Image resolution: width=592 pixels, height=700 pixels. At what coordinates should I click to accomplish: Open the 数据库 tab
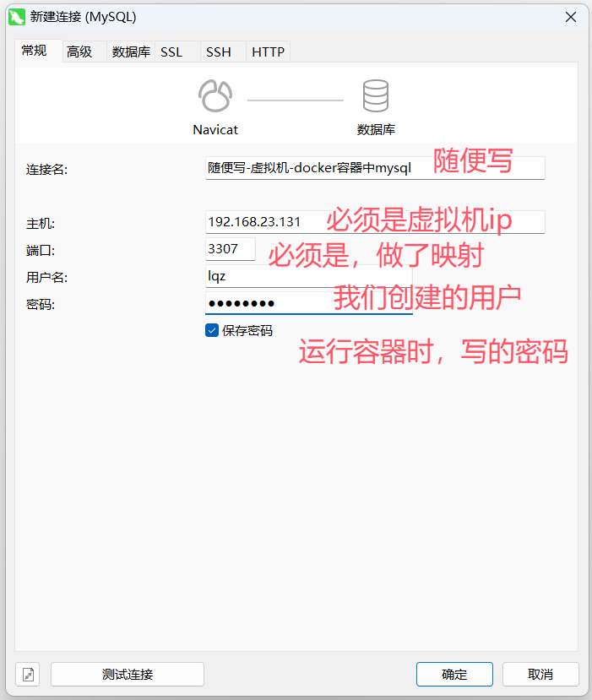coord(131,52)
